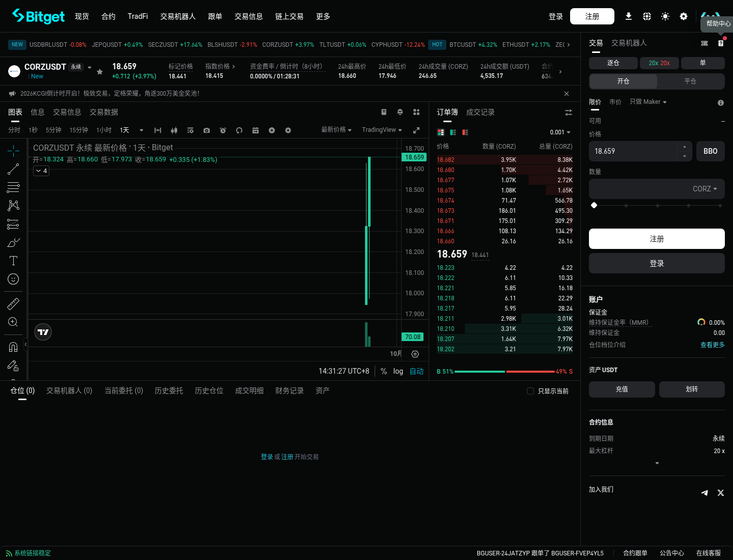Expand chart to fullscreen
The height and width of the screenshot is (560, 733).
pos(416,130)
